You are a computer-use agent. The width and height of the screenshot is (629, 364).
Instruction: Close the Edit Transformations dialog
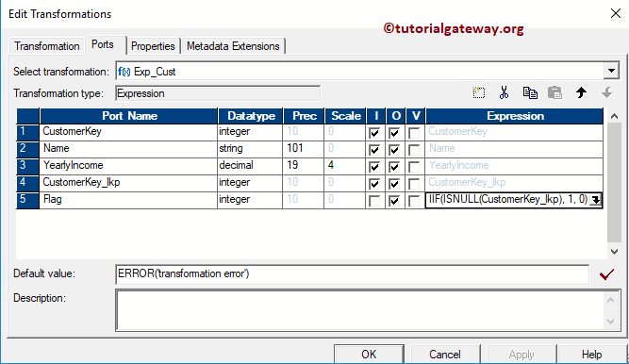[616, 13]
